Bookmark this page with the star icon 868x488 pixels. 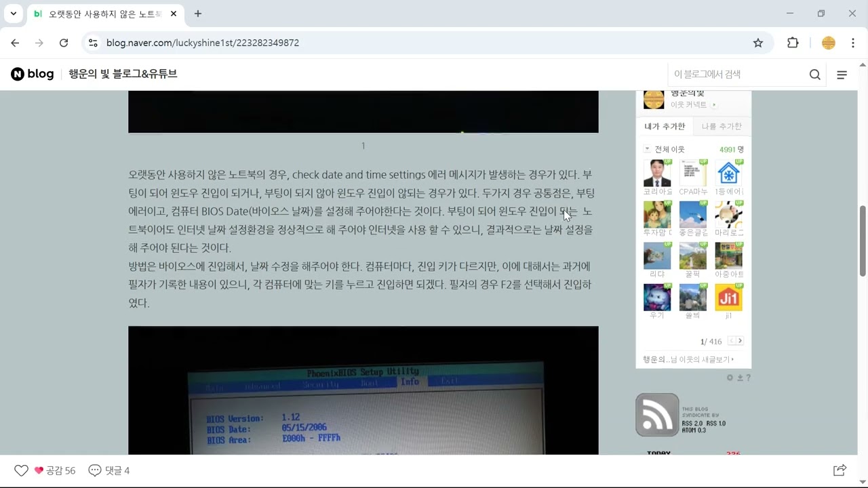(x=758, y=43)
